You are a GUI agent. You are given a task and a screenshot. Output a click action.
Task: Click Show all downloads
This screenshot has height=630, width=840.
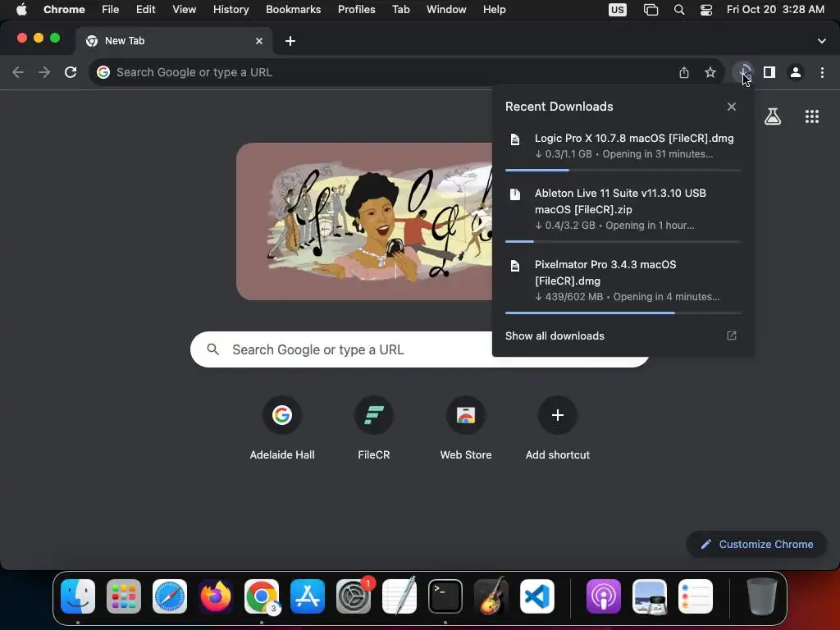555,336
